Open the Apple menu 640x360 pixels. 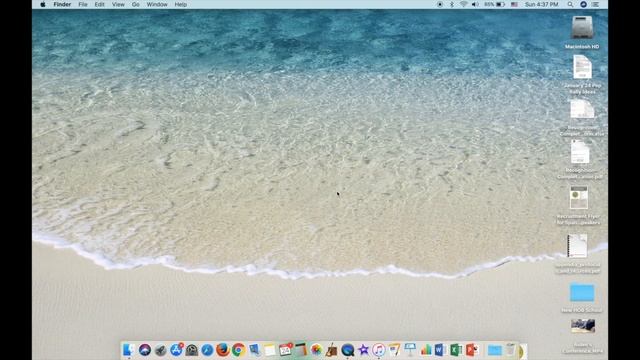[43, 4]
